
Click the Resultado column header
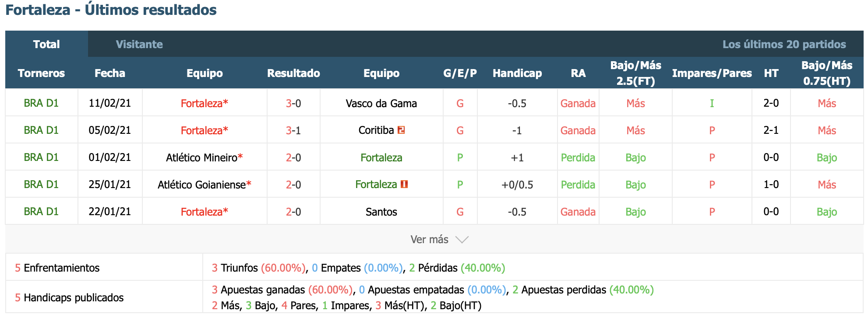click(x=293, y=73)
